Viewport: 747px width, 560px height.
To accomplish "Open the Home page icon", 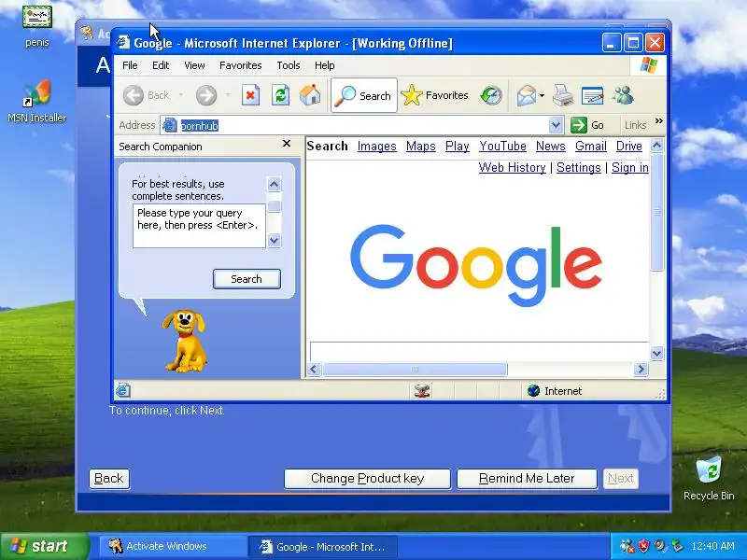I will click(x=310, y=95).
